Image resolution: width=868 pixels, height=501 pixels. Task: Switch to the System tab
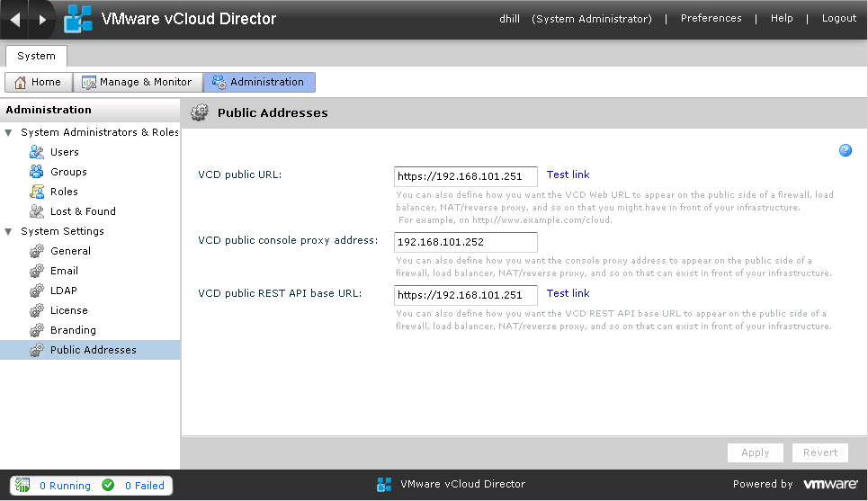(x=36, y=56)
